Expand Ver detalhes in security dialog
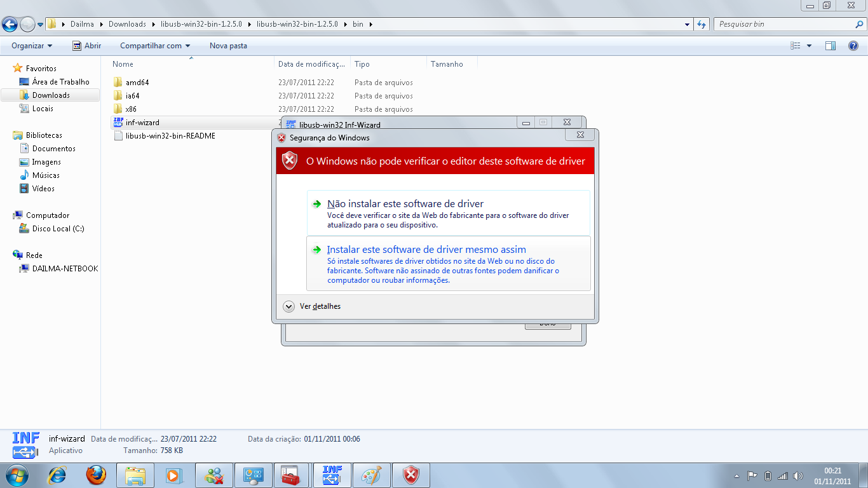 click(x=312, y=306)
